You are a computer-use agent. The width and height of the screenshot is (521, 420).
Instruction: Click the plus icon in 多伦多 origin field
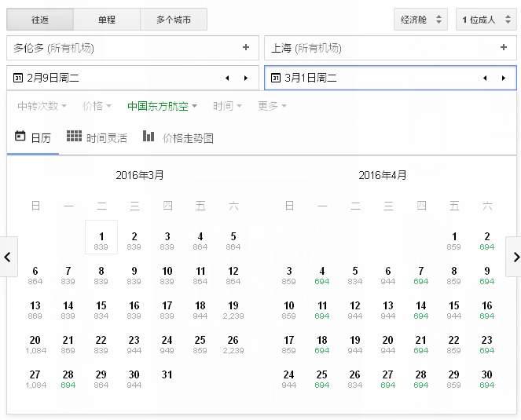(x=246, y=48)
